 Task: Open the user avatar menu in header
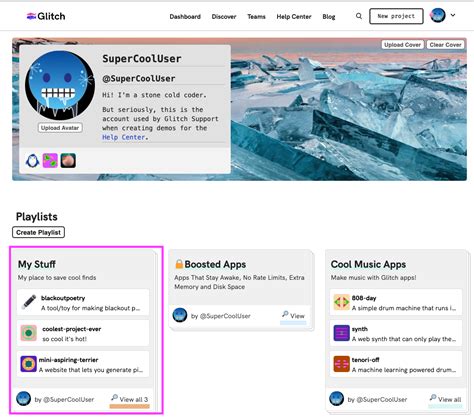click(438, 15)
